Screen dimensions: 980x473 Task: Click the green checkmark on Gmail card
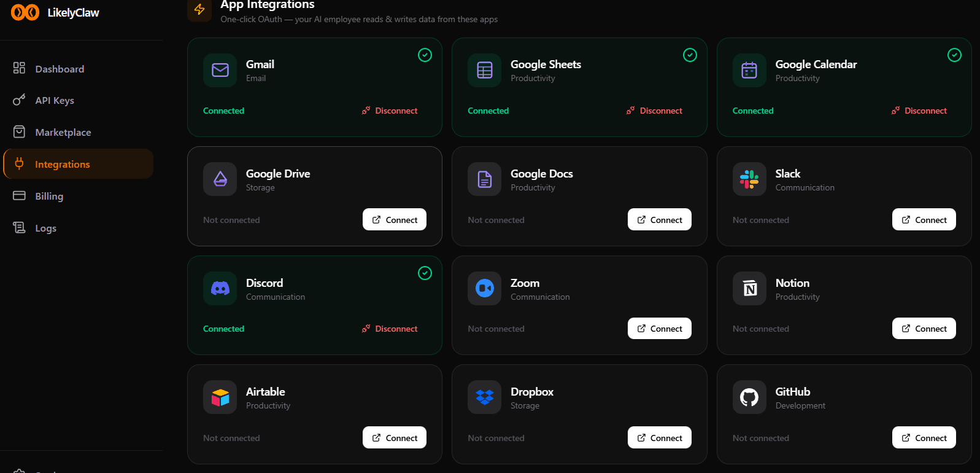point(425,55)
